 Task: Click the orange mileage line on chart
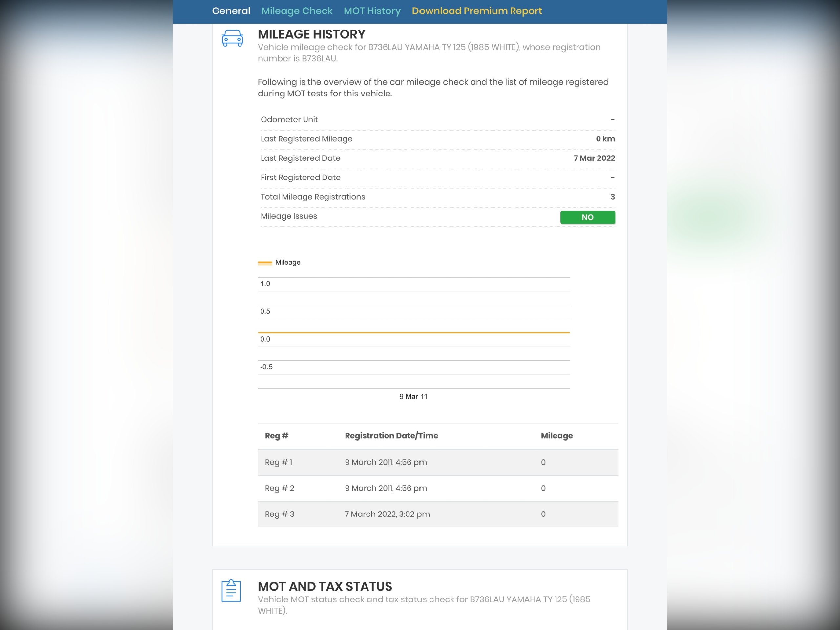point(413,332)
